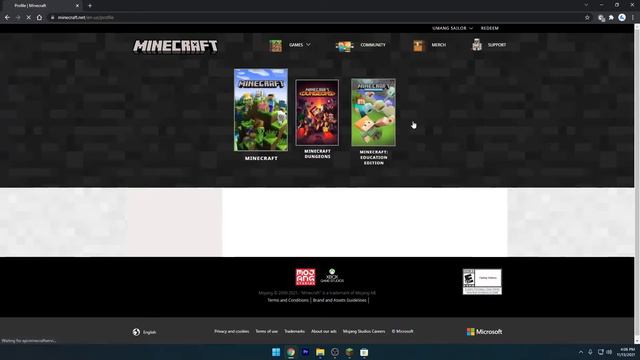
Task: Click the address bar URL field
Action: tap(318, 18)
